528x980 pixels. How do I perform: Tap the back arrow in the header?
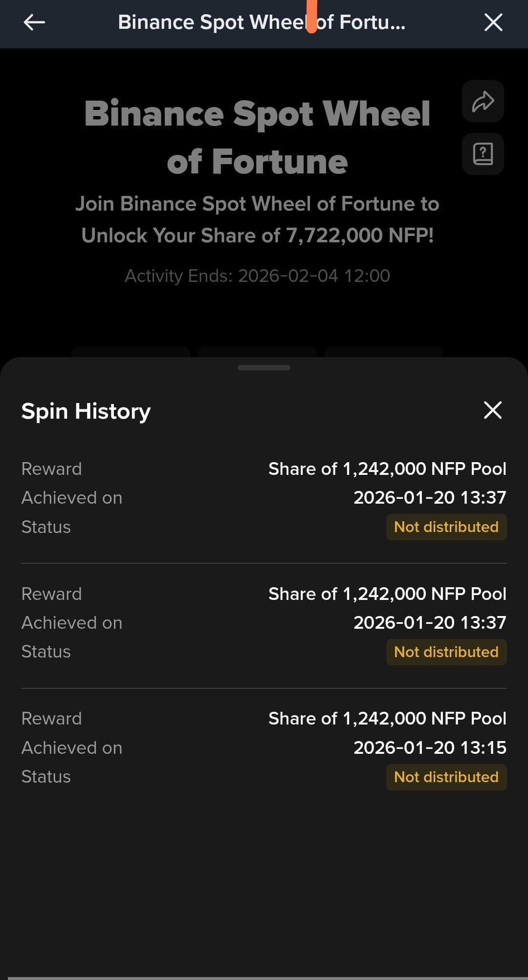point(34,22)
